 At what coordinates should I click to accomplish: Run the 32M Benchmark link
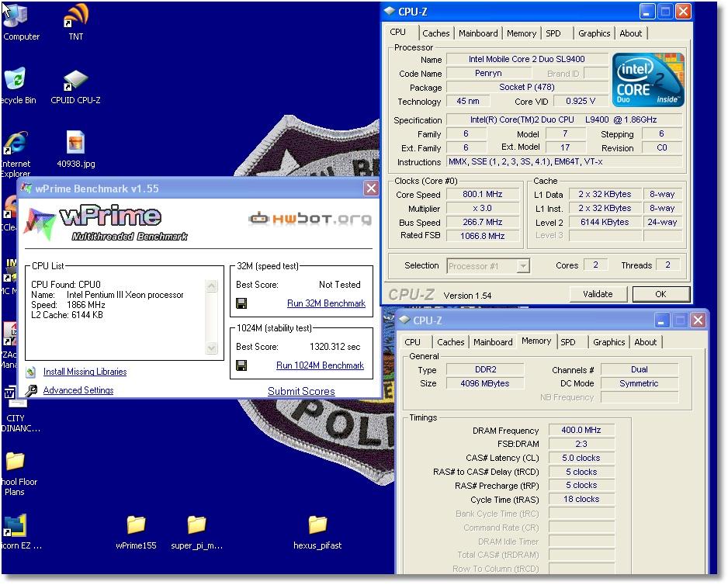click(326, 303)
